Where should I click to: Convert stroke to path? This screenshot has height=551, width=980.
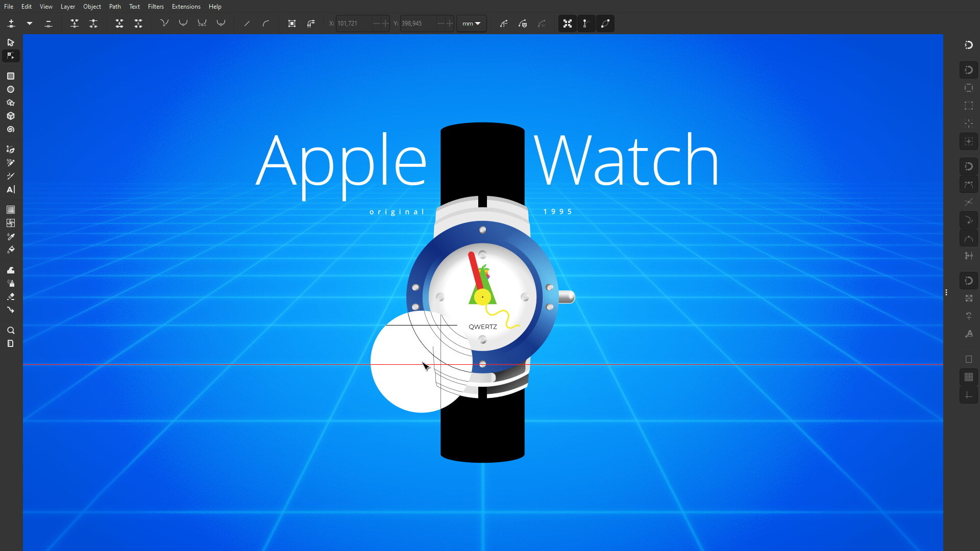click(x=311, y=23)
